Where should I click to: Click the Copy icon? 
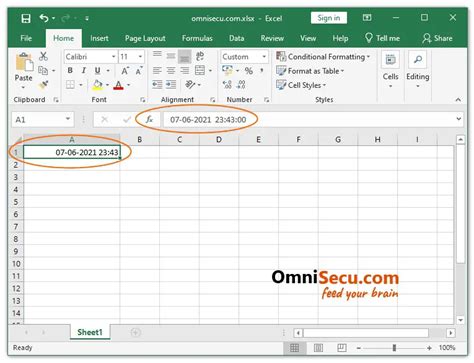pyautogui.click(x=43, y=71)
